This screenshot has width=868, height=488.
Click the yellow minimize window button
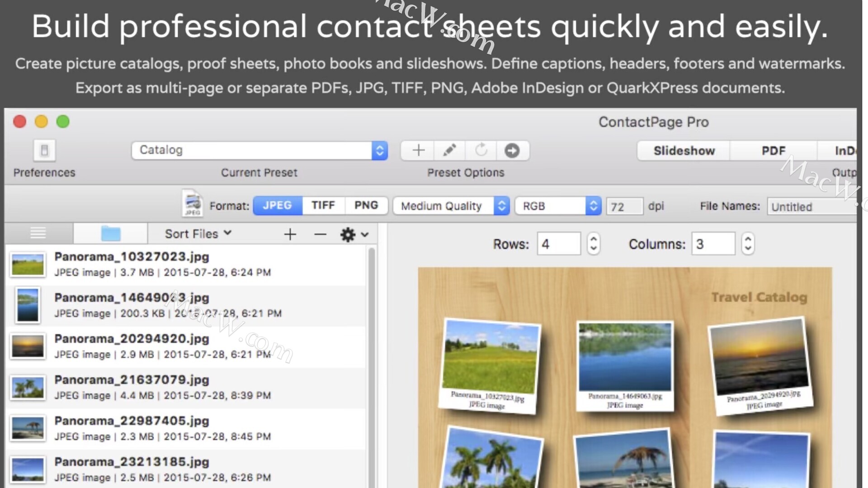coord(41,121)
